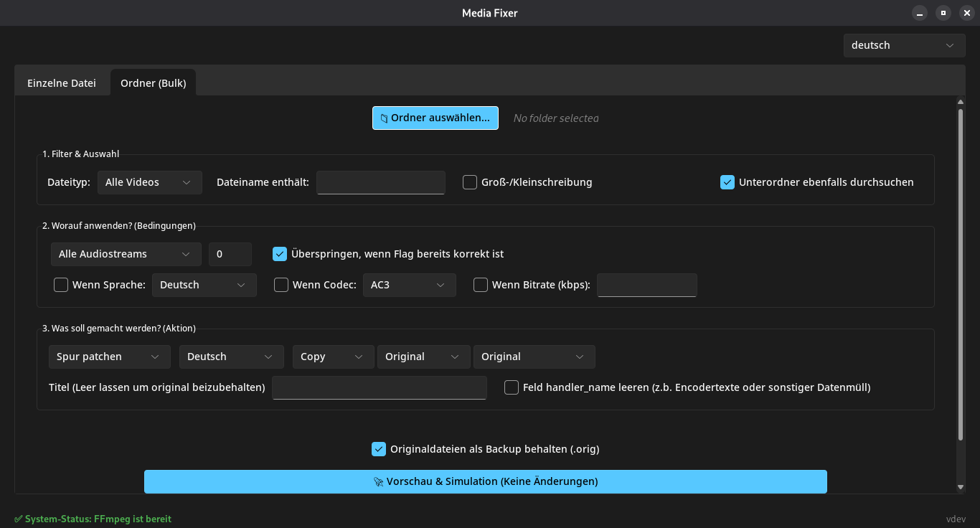Expand the Alle Audiostreams dropdown

pos(126,254)
